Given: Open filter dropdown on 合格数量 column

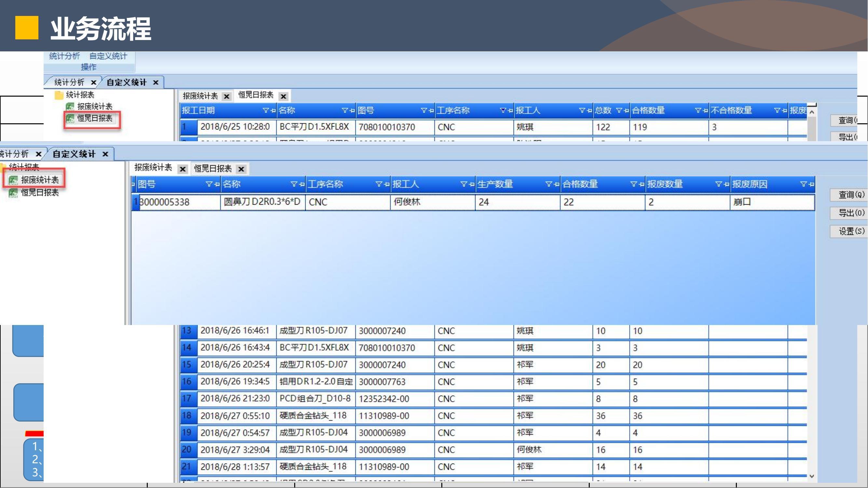Looking at the screenshot, I should pos(633,184).
